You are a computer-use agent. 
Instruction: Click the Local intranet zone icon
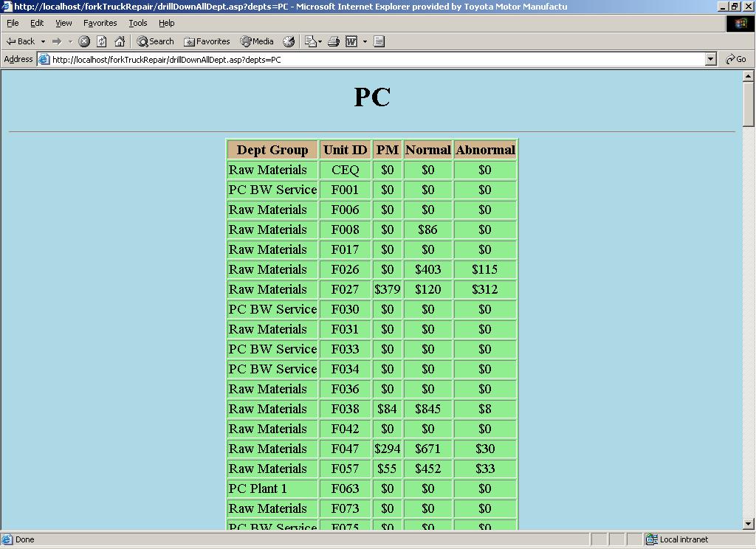click(652, 539)
